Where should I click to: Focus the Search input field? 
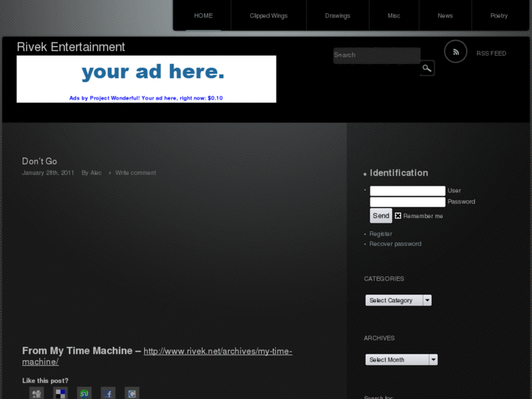coord(377,56)
